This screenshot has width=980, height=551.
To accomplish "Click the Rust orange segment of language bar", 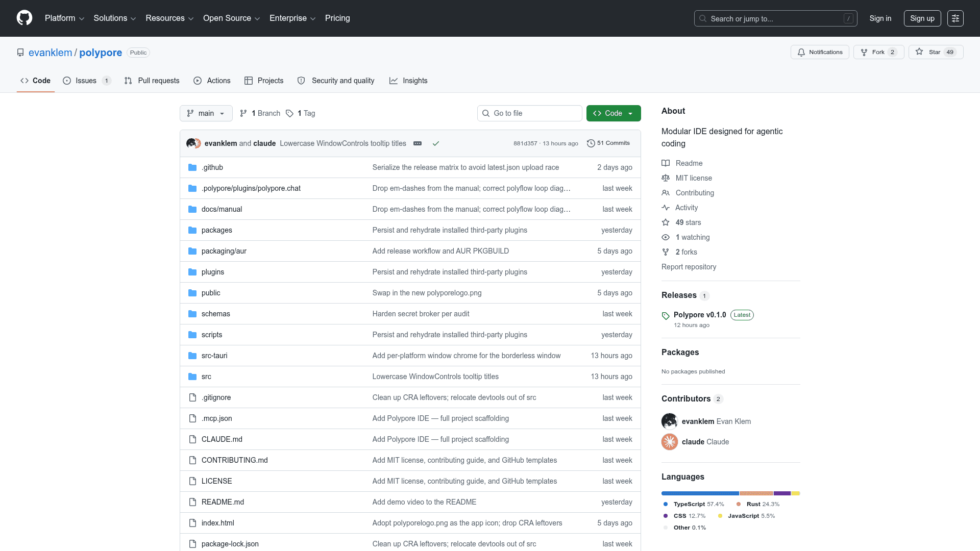I will (756, 493).
